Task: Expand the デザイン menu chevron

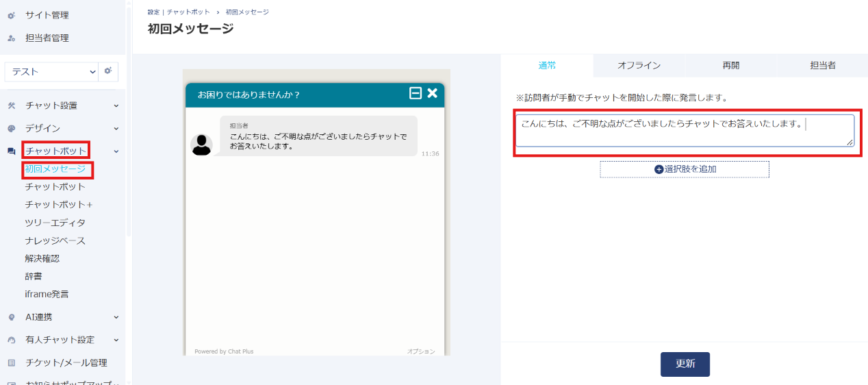Action: tap(116, 128)
